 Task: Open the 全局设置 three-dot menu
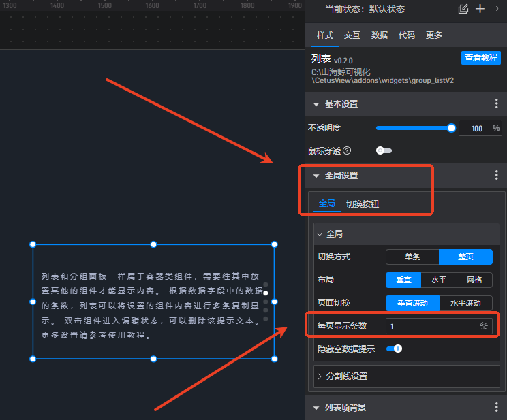(x=496, y=175)
